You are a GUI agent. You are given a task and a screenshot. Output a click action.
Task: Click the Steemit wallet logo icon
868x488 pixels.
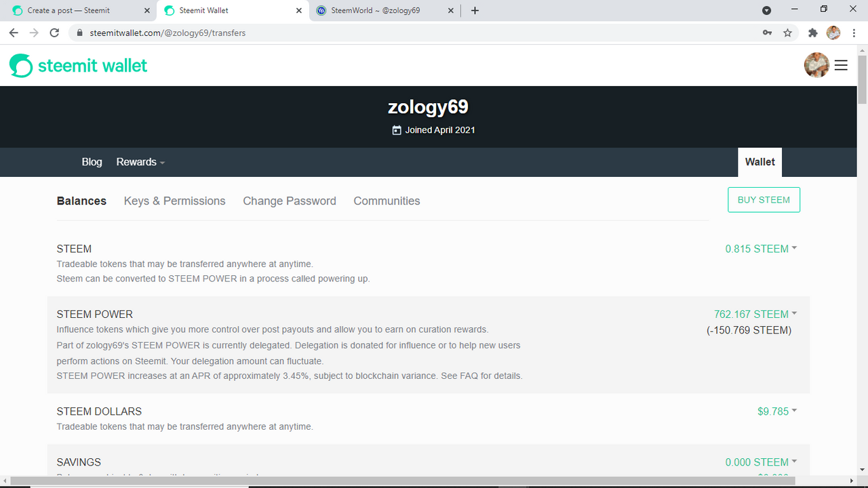tap(21, 66)
